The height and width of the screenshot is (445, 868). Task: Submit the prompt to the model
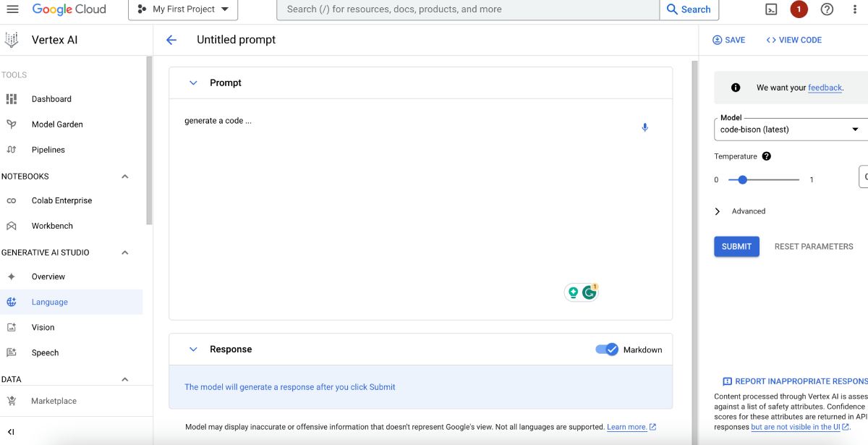click(736, 246)
